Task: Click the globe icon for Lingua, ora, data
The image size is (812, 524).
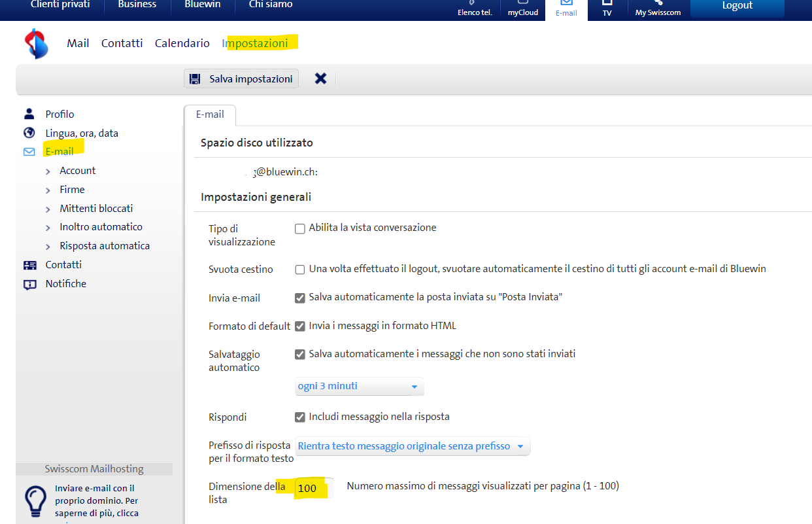Action: pyautogui.click(x=29, y=133)
